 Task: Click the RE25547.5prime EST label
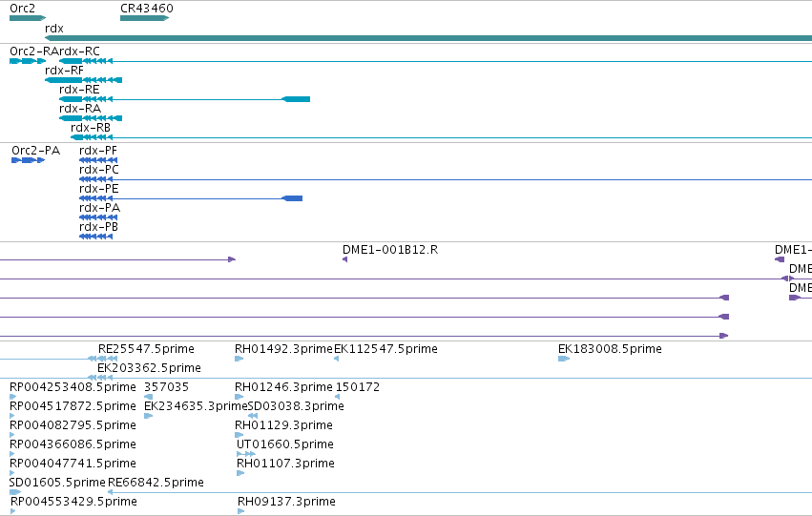click(x=146, y=349)
